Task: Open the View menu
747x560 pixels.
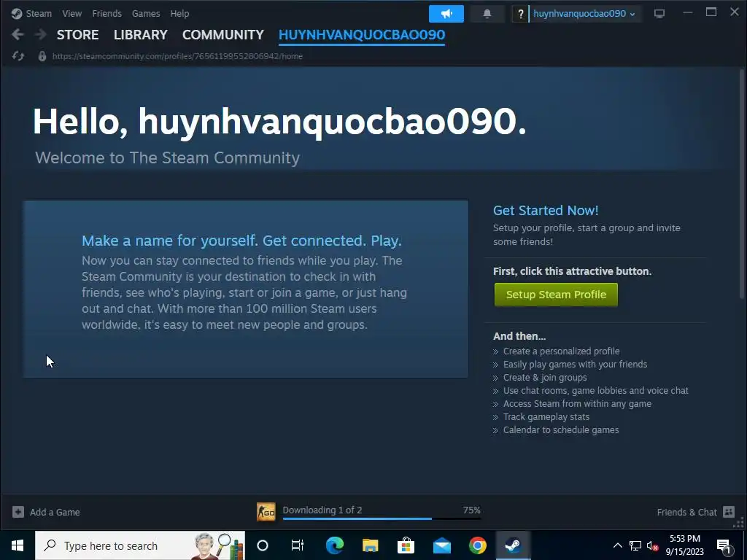Action: [x=71, y=13]
